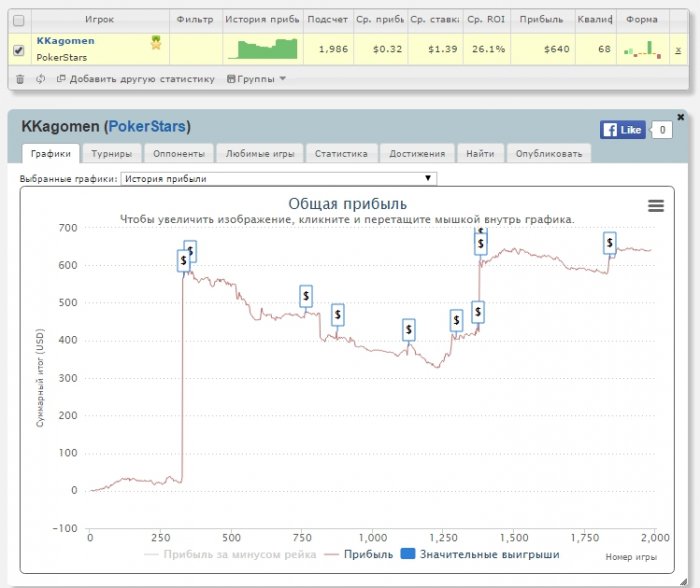This screenshot has height=588, width=700.
Task: Sort by the Прибыль column header
Action: [541, 19]
